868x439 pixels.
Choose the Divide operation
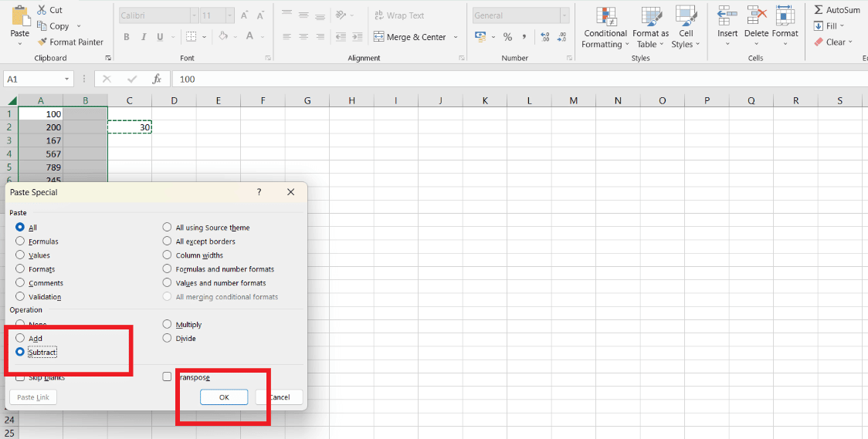tap(167, 338)
